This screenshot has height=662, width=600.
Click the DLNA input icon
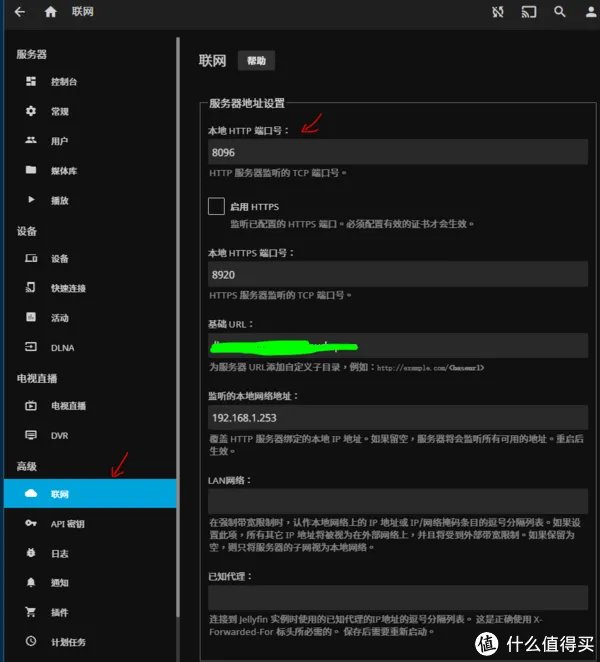(x=31, y=347)
